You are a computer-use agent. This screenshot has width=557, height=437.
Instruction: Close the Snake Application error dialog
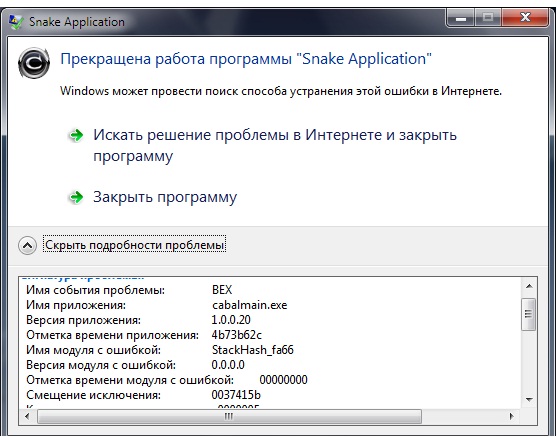point(525,17)
